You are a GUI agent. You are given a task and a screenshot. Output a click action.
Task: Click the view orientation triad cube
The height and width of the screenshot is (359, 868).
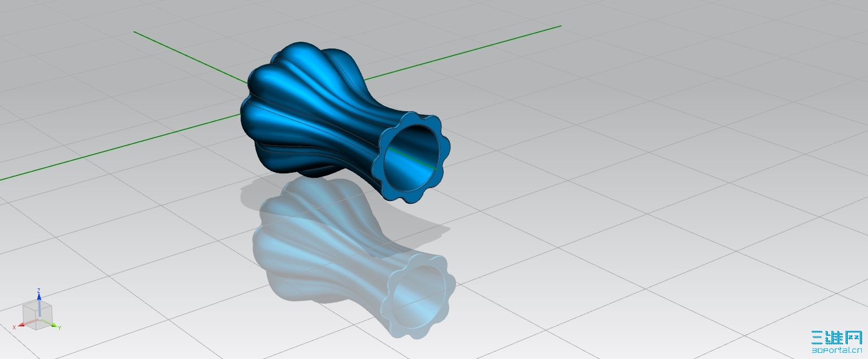(37, 316)
